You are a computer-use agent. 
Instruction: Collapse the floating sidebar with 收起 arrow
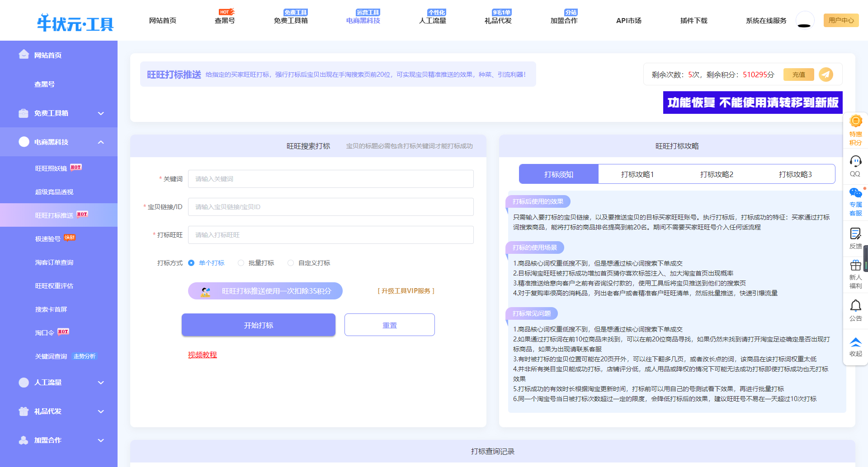(x=855, y=342)
